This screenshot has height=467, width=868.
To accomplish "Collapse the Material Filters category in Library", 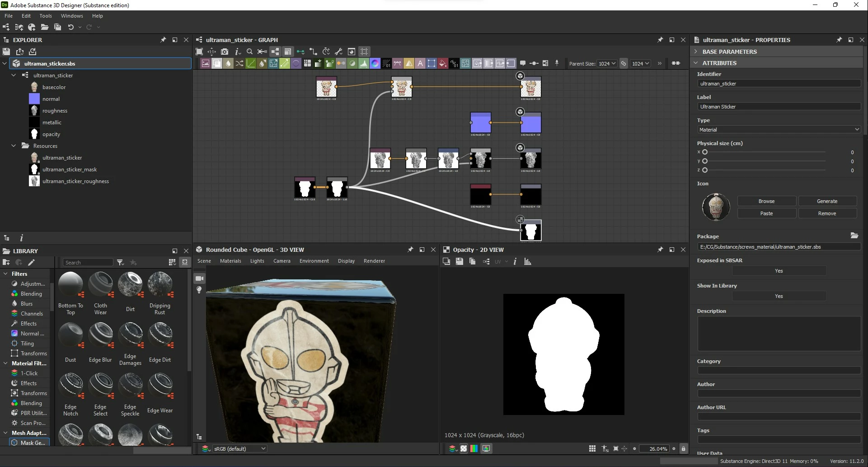I will tap(5, 363).
